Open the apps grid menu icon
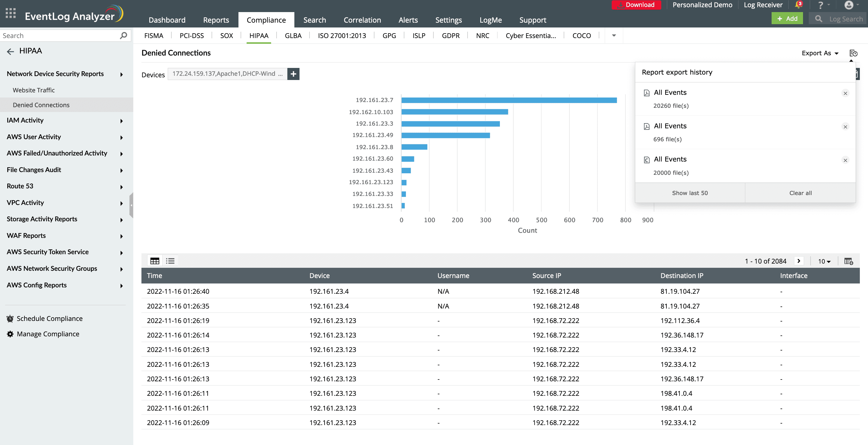 [11, 13]
